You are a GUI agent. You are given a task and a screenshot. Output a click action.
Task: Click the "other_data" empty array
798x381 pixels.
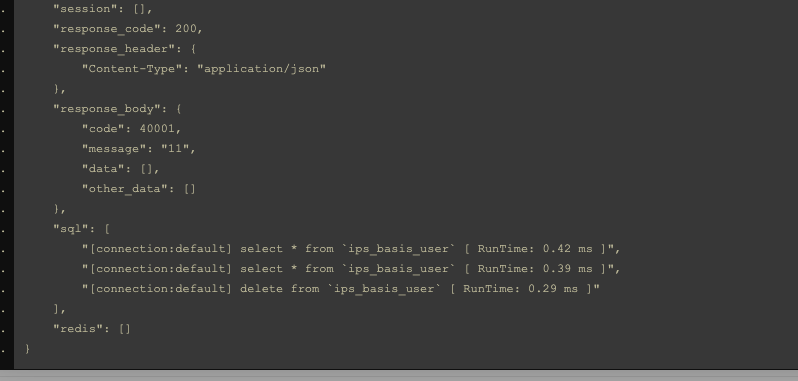pyautogui.click(x=190, y=189)
